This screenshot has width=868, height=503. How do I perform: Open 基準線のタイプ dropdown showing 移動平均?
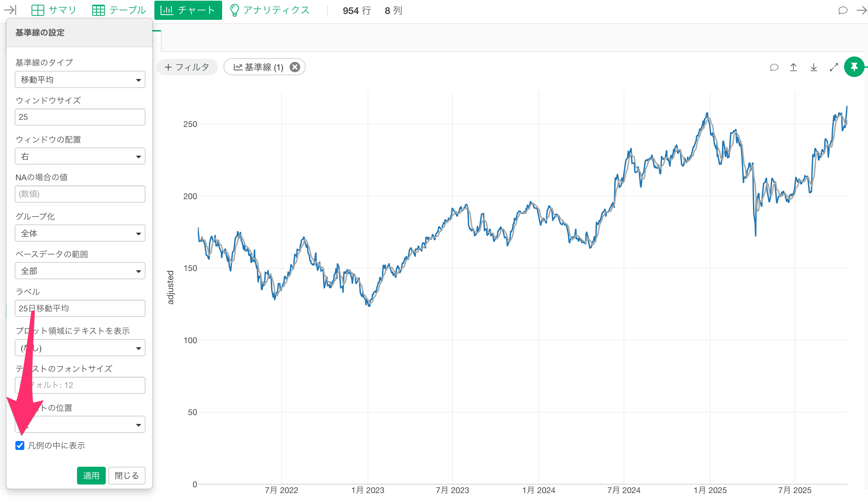click(80, 79)
